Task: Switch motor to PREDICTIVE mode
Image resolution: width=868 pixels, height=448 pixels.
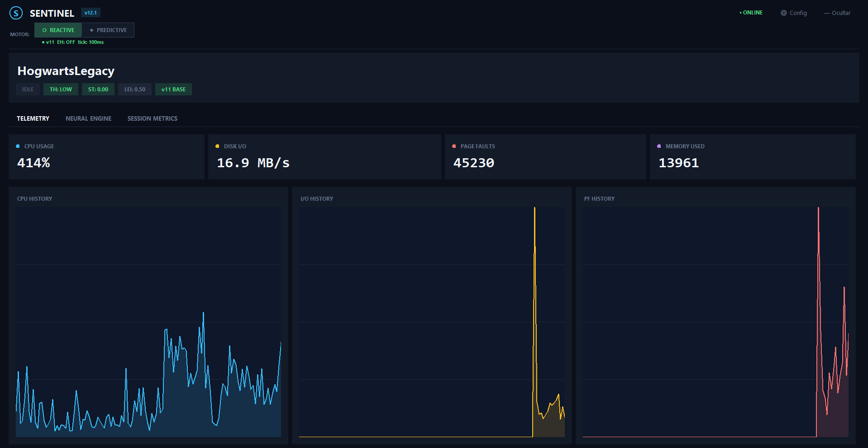Action: [x=108, y=30]
